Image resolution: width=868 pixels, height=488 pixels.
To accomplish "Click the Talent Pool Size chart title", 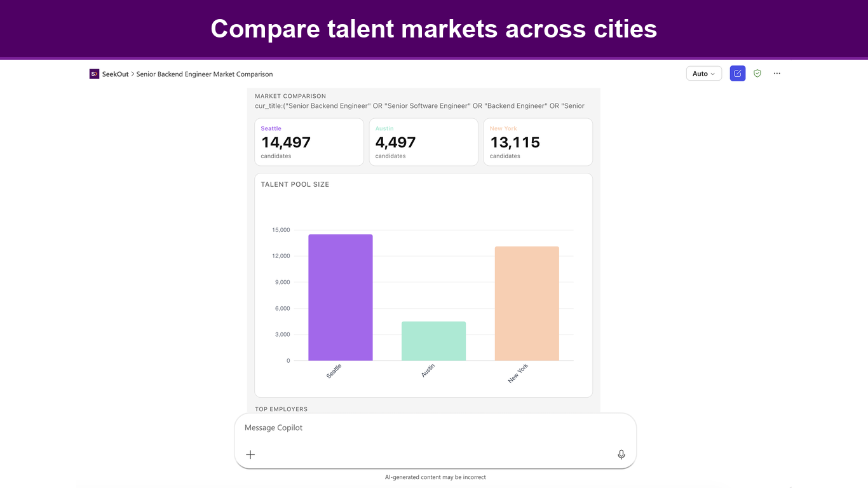I will pos(295,184).
